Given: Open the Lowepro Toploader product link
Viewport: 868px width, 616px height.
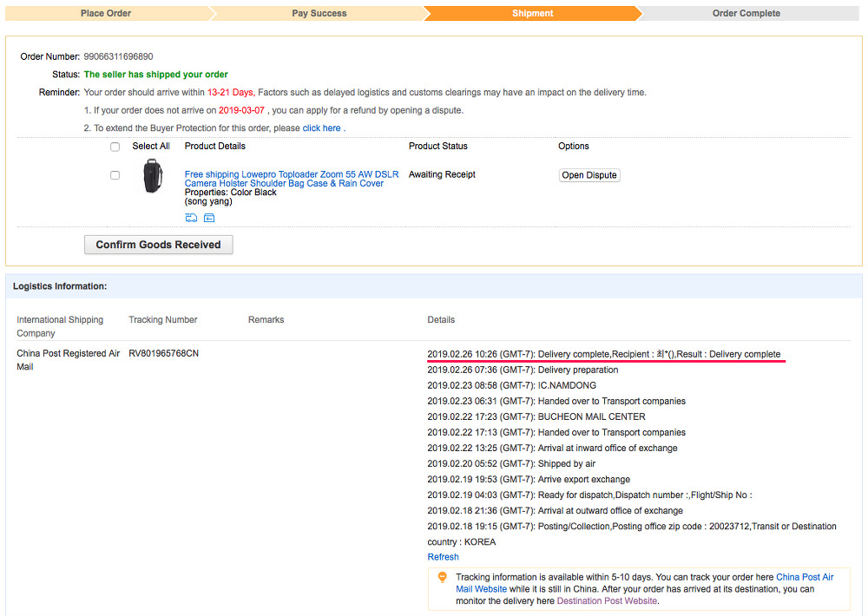Looking at the screenshot, I should click(292, 179).
